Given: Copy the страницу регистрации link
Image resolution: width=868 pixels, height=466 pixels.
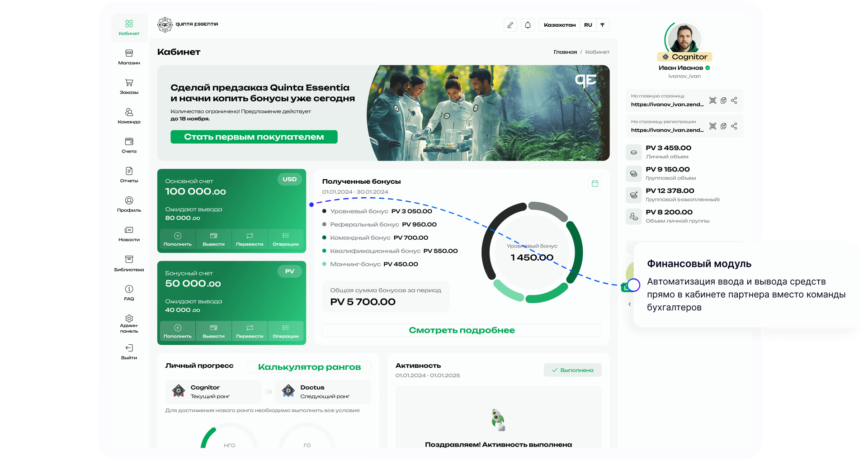Looking at the screenshot, I should 723,126.
